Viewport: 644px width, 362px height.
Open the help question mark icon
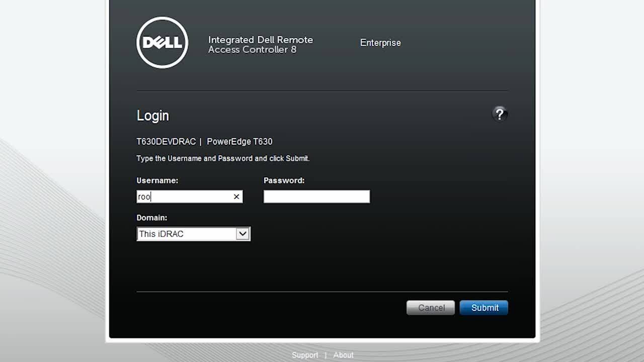tap(499, 114)
